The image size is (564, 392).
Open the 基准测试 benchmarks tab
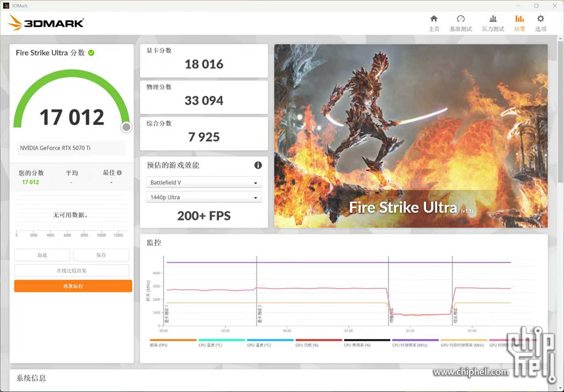(460, 24)
